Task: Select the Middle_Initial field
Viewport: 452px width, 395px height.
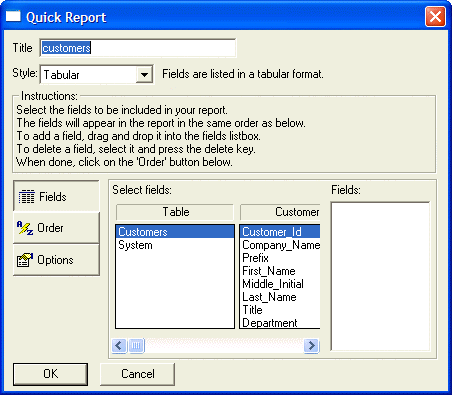Action: click(x=280, y=284)
